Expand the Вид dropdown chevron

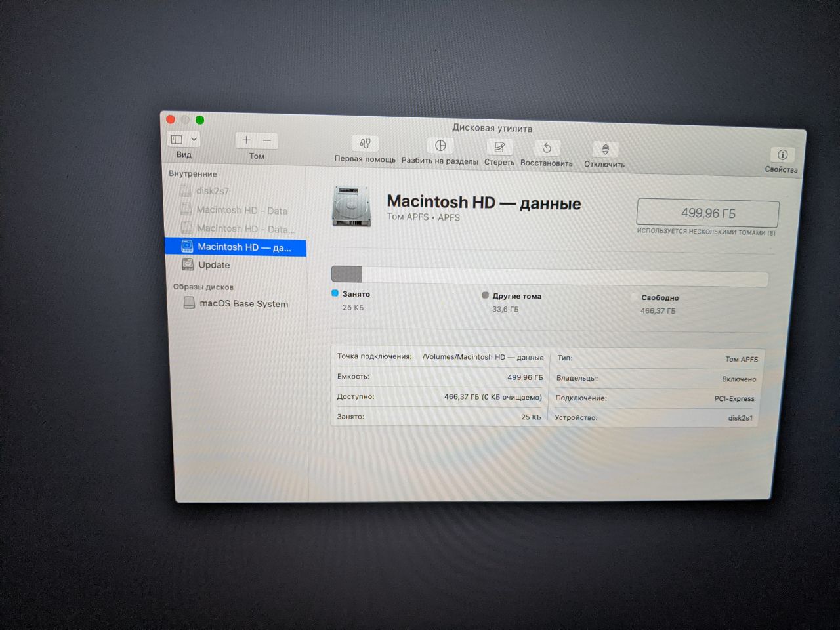tap(194, 139)
